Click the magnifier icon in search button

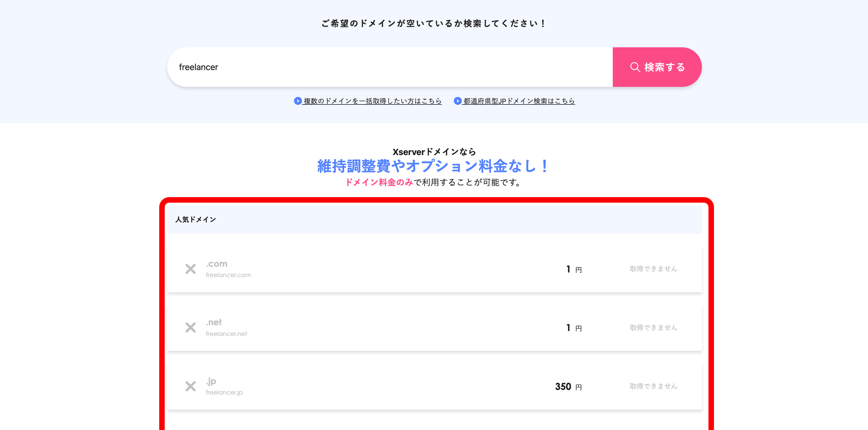(635, 67)
